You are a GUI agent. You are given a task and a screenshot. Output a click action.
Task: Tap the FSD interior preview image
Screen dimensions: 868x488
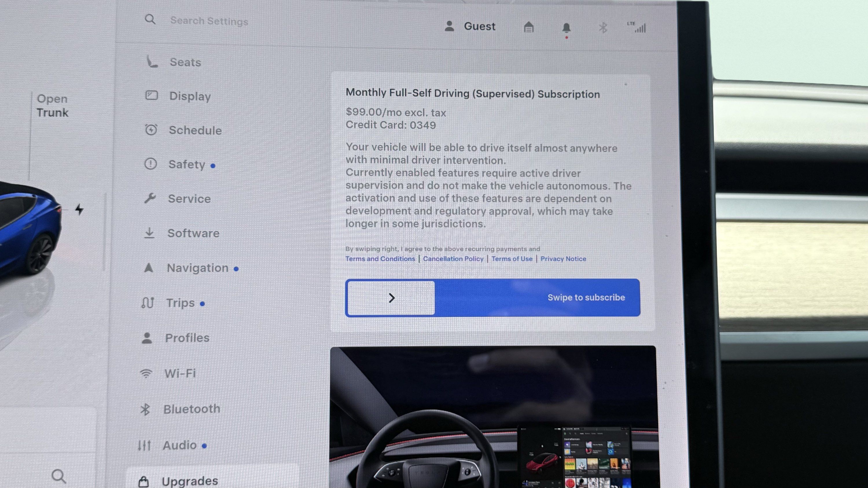(493, 417)
